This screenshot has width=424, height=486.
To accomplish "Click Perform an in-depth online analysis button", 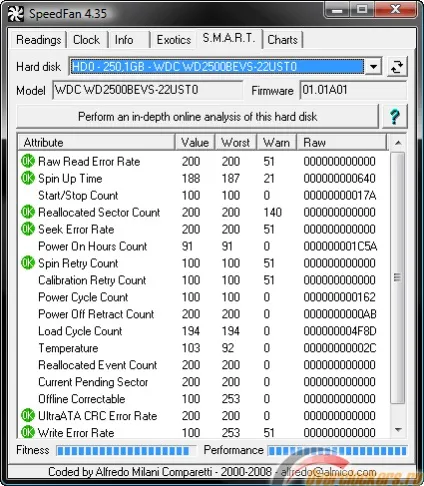I will tap(198, 117).
